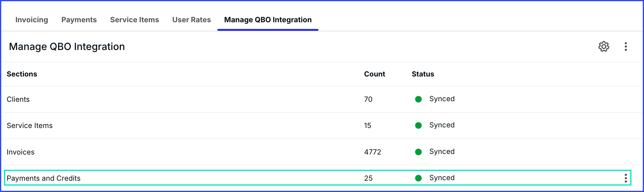Viewport: 644px width, 192px height.
Task: Click the green status dot for Invoices
Action: (x=419, y=152)
